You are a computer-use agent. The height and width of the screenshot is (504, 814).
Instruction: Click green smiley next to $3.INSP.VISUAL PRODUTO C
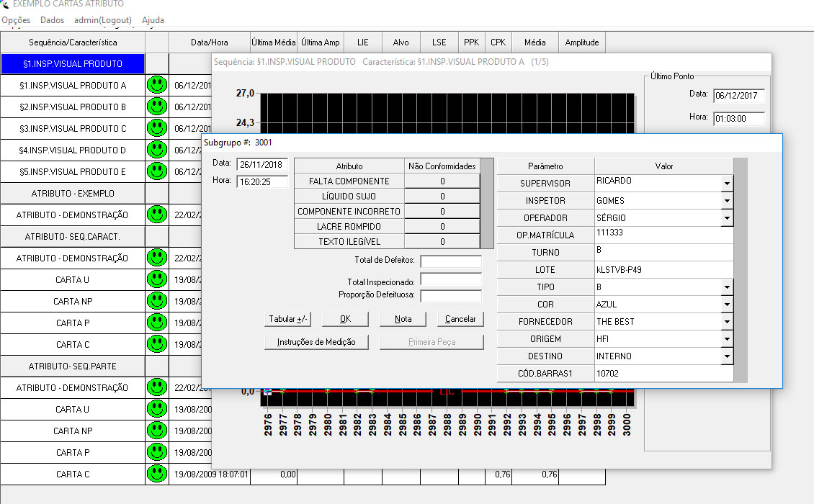click(156, 128)
